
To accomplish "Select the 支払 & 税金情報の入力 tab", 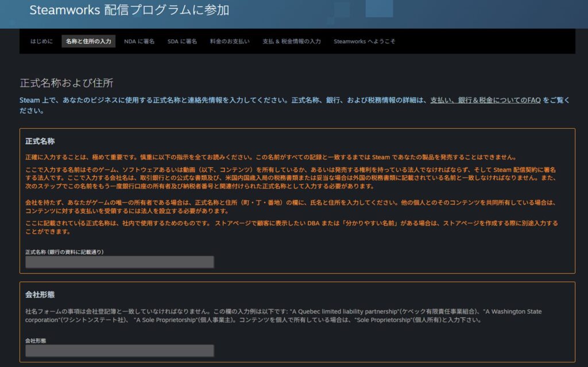I will 291,41.
